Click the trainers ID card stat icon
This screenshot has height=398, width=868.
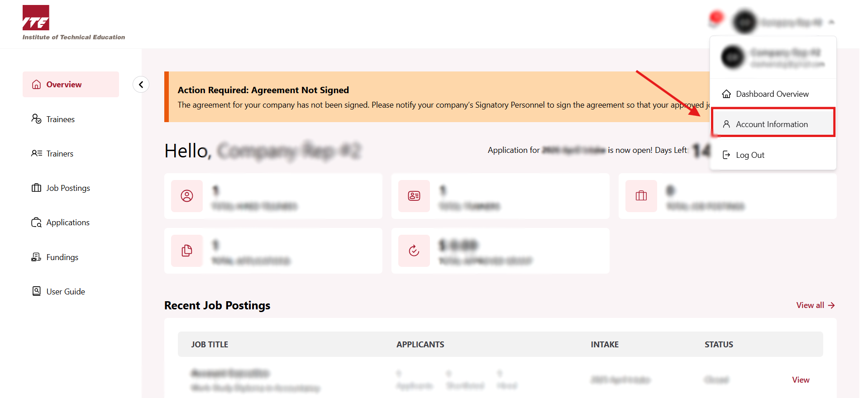[414, 196]
